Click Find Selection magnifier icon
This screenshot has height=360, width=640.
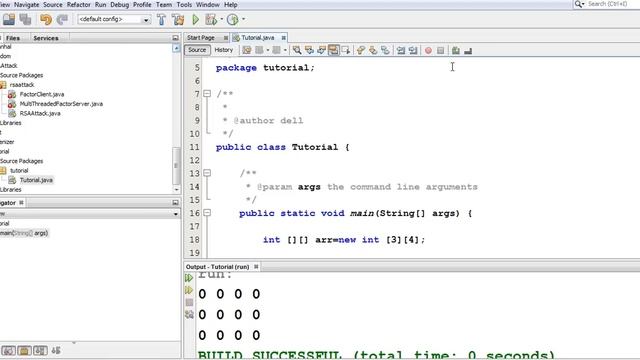[x=297, y=50]
